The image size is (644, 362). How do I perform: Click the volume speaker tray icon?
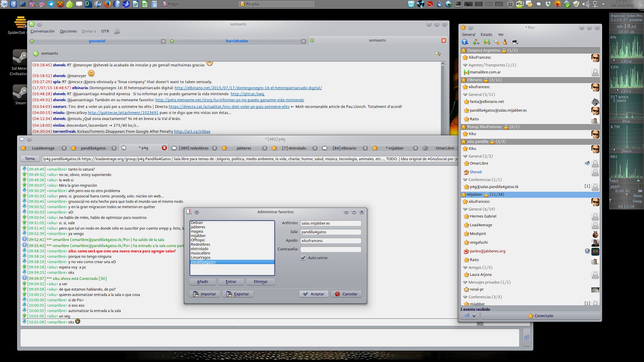[586, 4]
